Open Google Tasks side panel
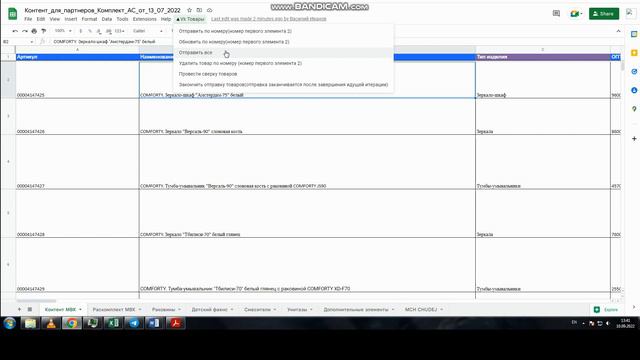This screenshot has width=640, height=360. click(634, 71)
